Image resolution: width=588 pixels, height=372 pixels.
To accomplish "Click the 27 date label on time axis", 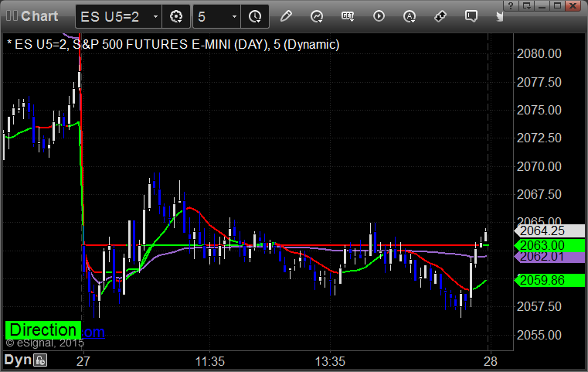I will (83, 361).
